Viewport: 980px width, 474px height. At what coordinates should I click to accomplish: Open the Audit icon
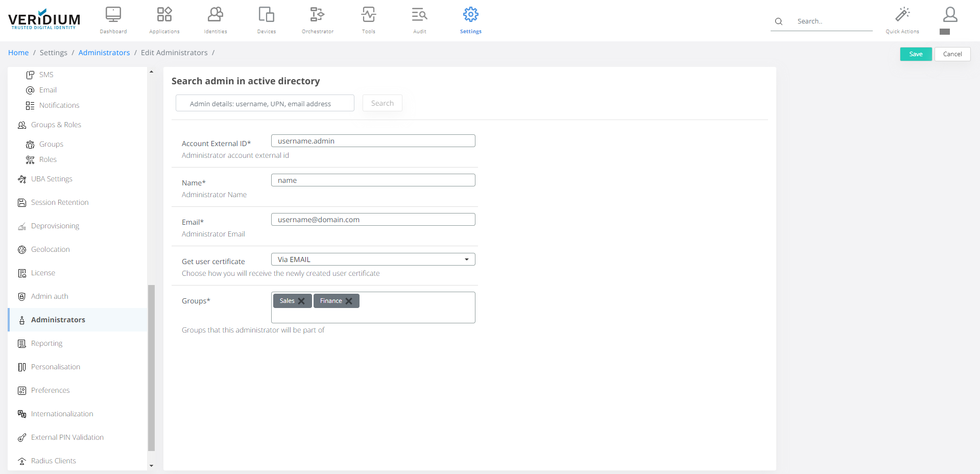click(x=419, y=15)
